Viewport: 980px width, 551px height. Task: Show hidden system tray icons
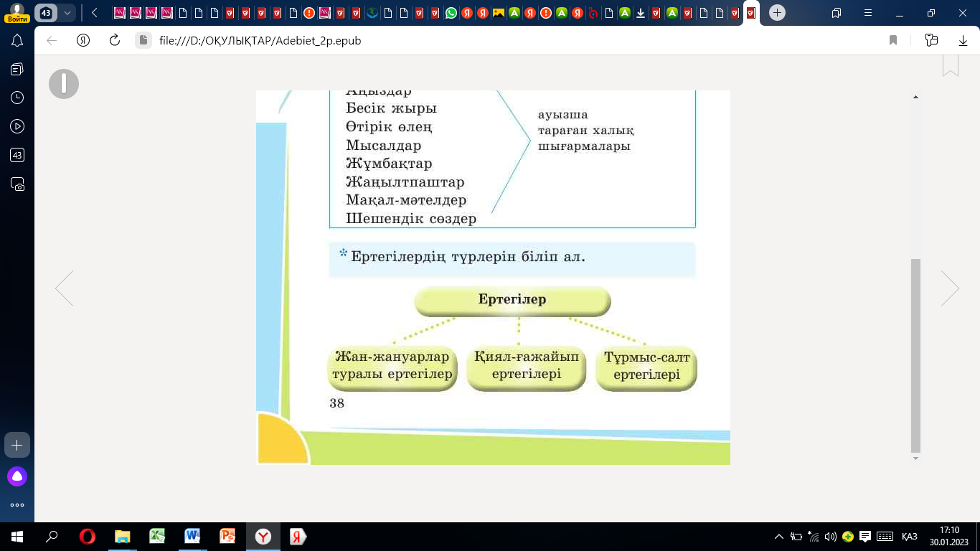[779, 537]
